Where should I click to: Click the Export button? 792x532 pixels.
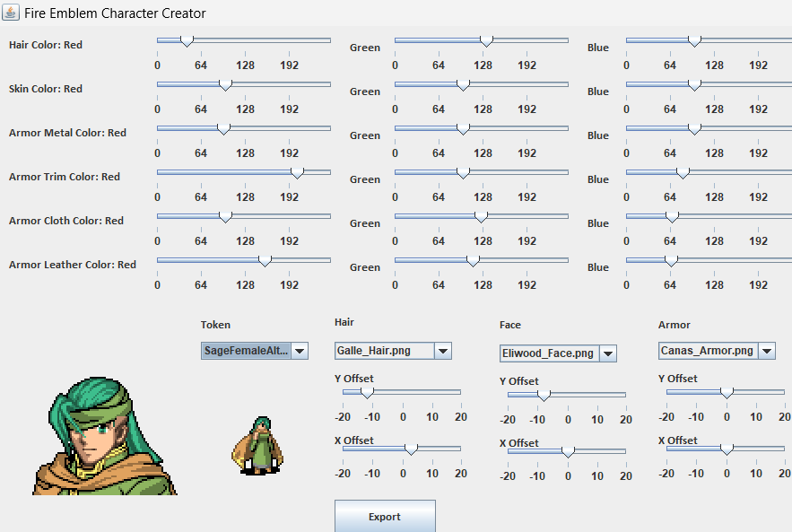coord(385,517)
